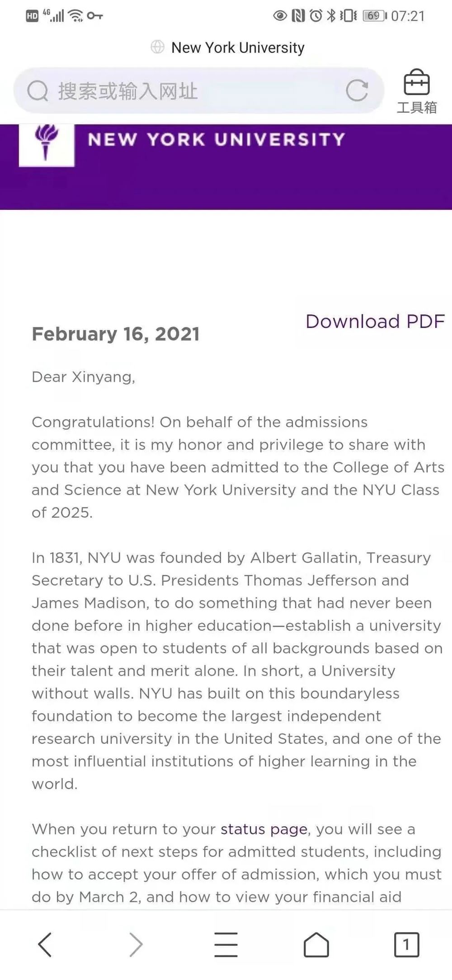Click the NEW YORK UNIVERSITY header text
The image size is (452, 980).
tap(217, 139)
